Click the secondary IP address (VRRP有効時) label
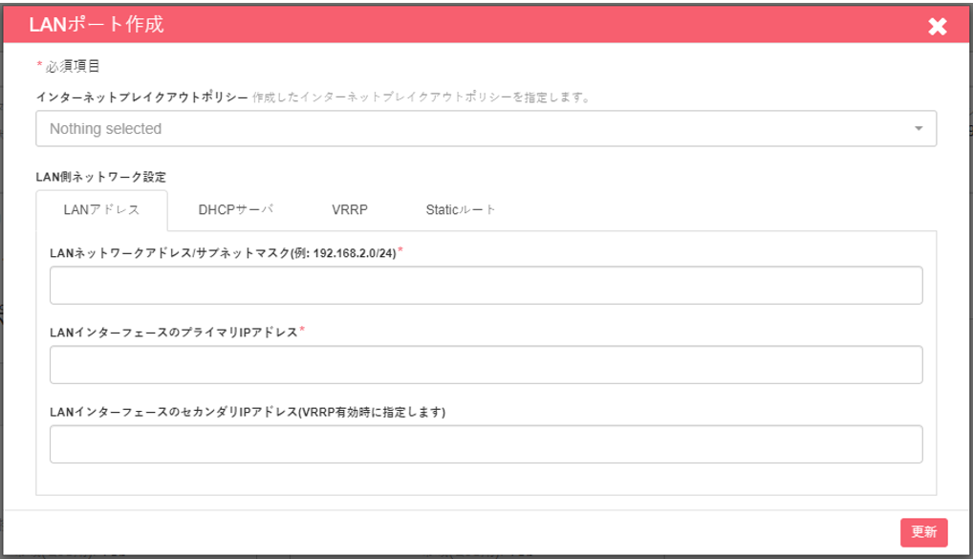The image size is (973, 560). pyautogui.click(x=248, y=412)
